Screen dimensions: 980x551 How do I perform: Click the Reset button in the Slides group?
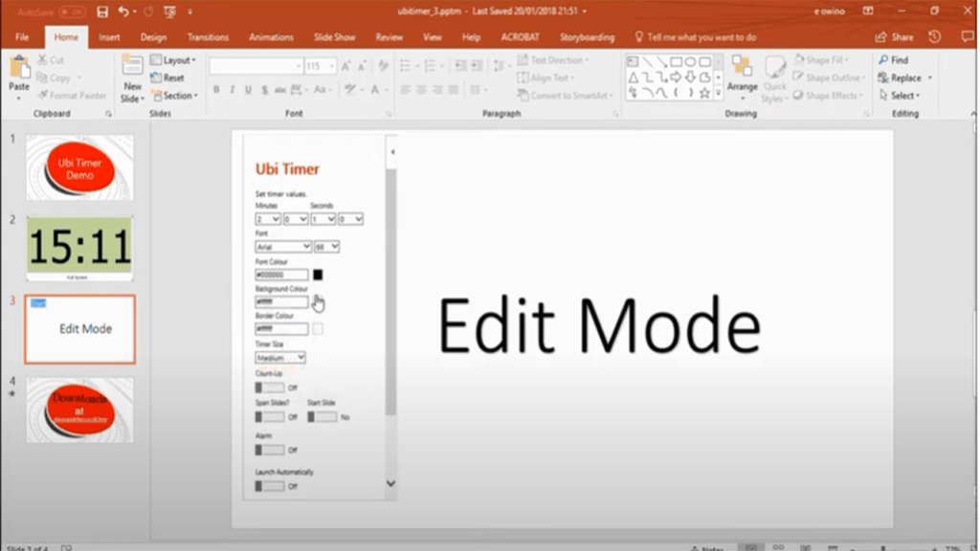tap(167, 77)
